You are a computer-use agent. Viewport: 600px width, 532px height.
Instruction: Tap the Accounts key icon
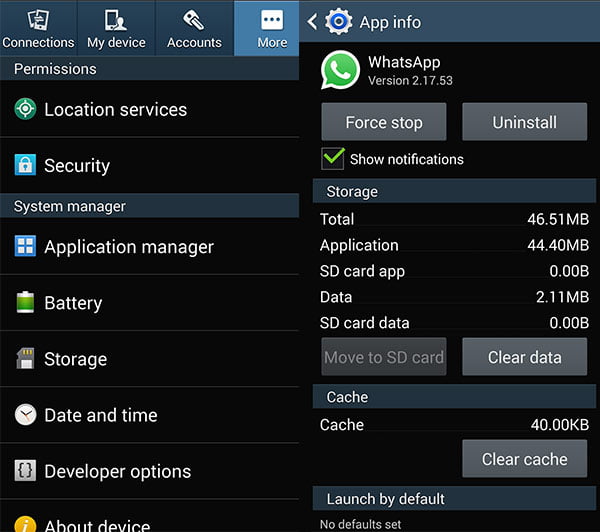point(194,20)
